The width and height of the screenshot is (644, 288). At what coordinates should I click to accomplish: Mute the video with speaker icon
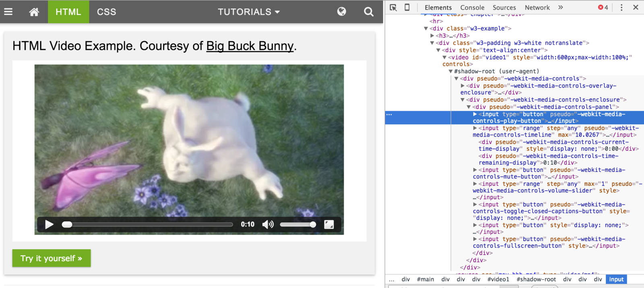268,224
